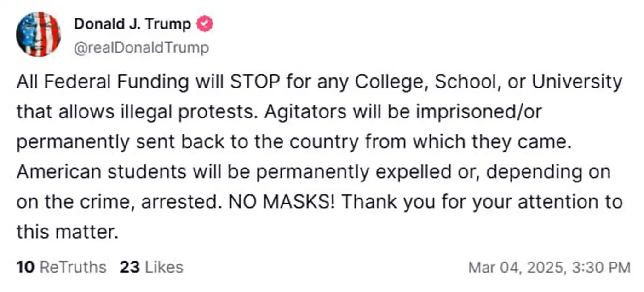
Task: Click the Likes counter
Action: coord(150,266)
